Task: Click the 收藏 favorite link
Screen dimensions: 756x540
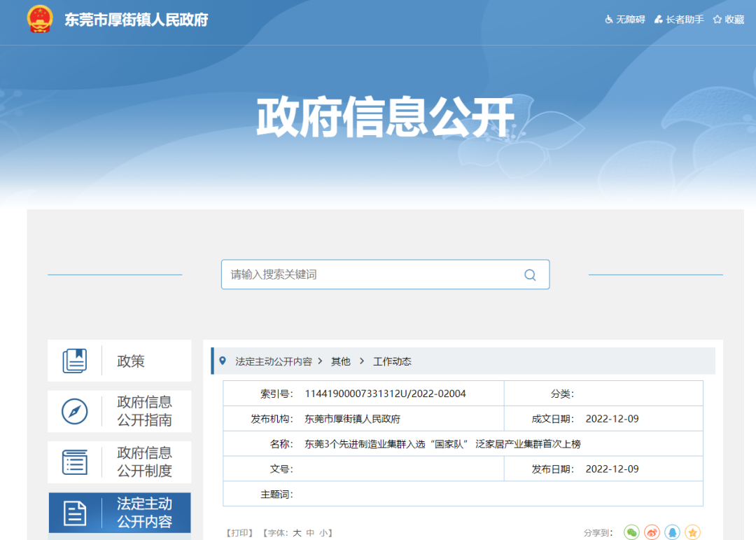Action: point(729,20)
